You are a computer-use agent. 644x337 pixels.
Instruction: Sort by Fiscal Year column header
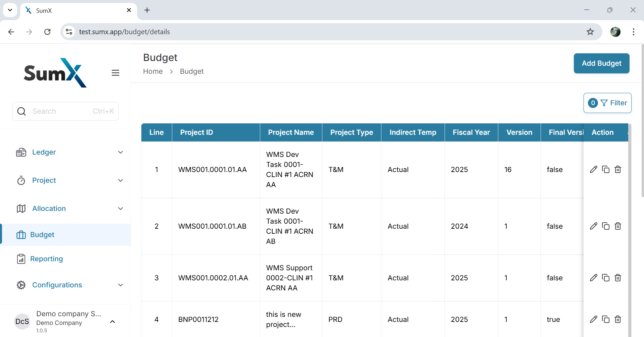click(471, 132)
